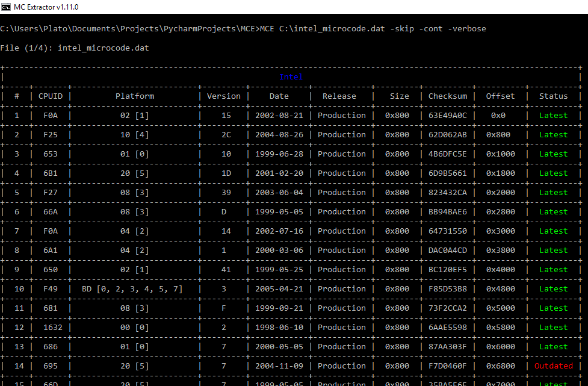Click the MC Extractor title bar icon
The height and width of the screenshot is (386, 588).
click(x=6, y=6)
